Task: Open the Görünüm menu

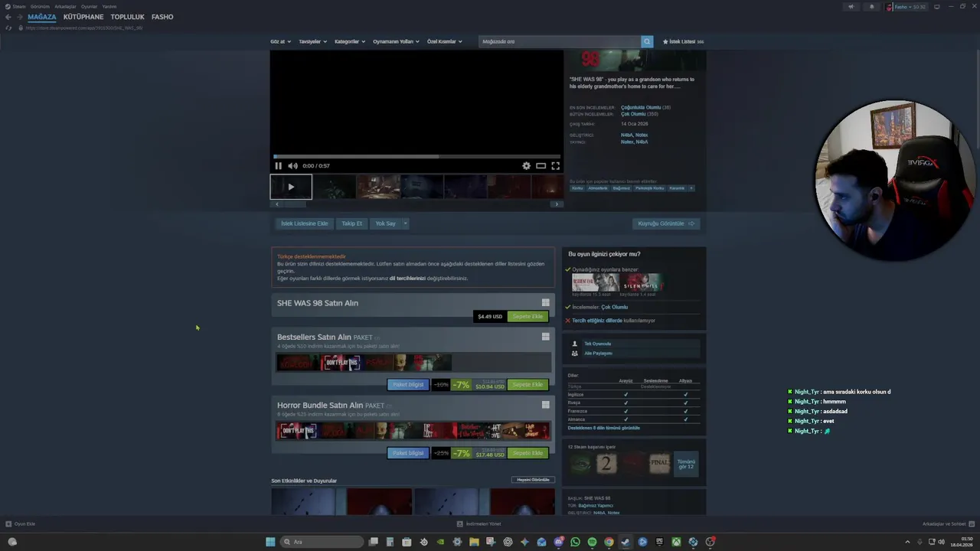Action: coord(40,6)
